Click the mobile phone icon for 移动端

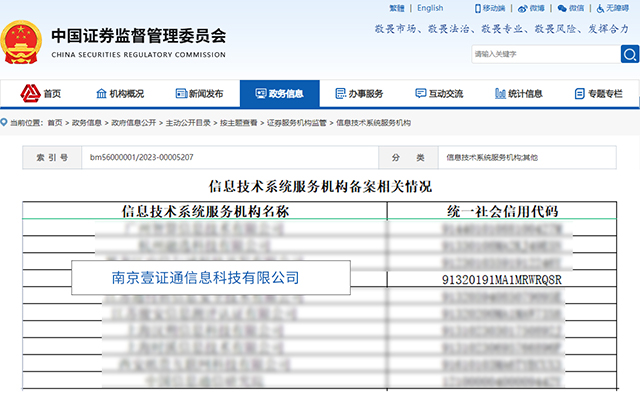478,8
